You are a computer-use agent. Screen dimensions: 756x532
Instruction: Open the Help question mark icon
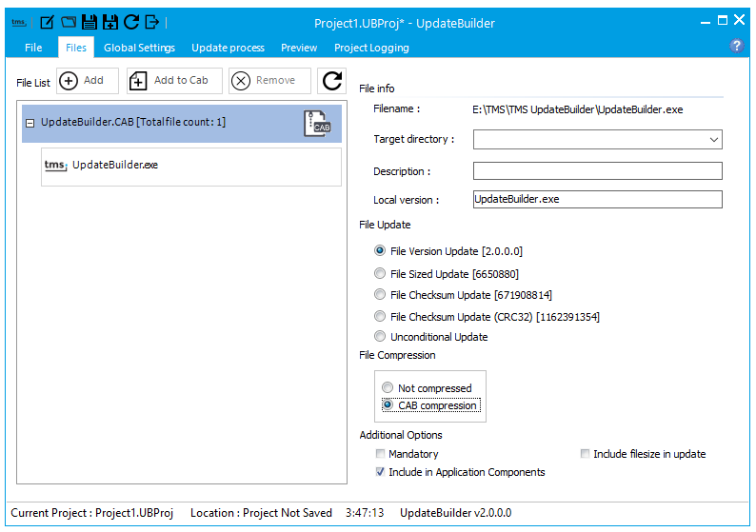click(736, 46)
